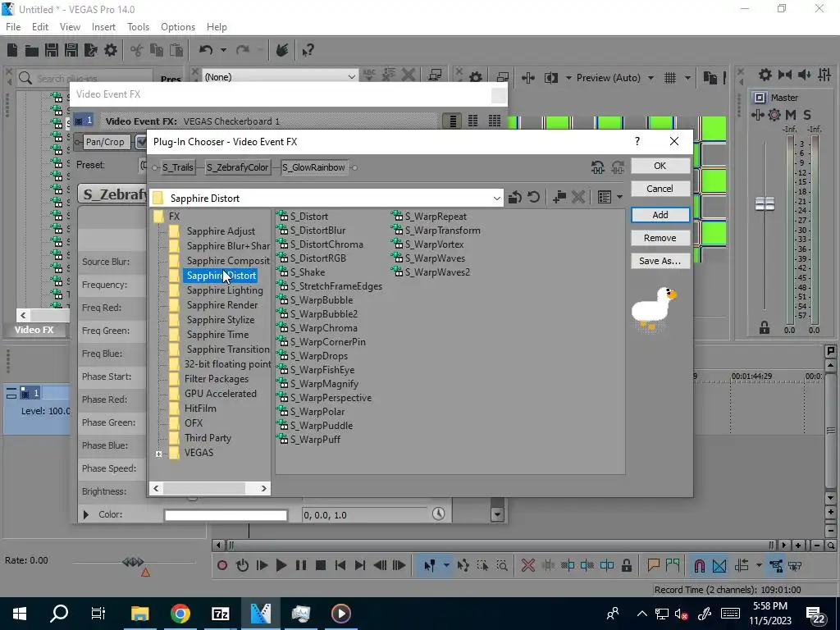Click the What's This help icon
Screen dimensions: 840x630
307,50
